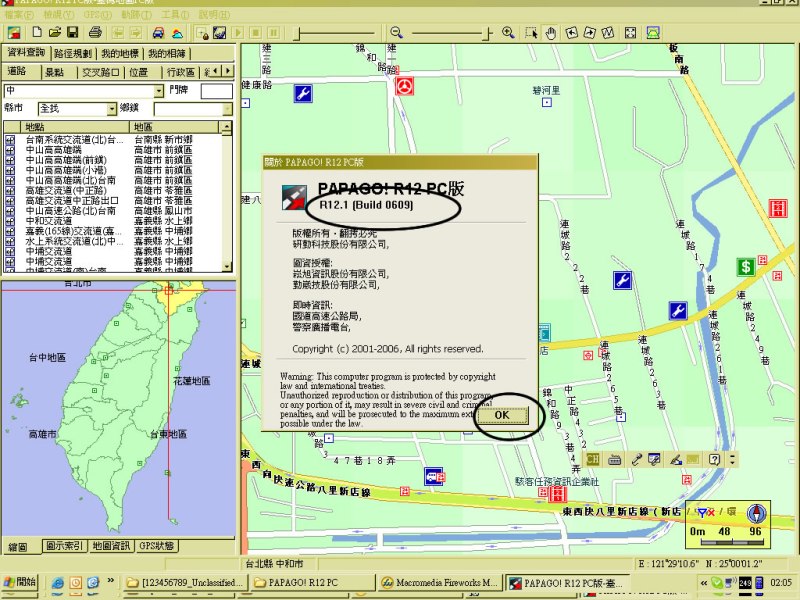Select result row 嘉義(165線)交流道
Screen dimensions: 800x600
coord(113,231)
